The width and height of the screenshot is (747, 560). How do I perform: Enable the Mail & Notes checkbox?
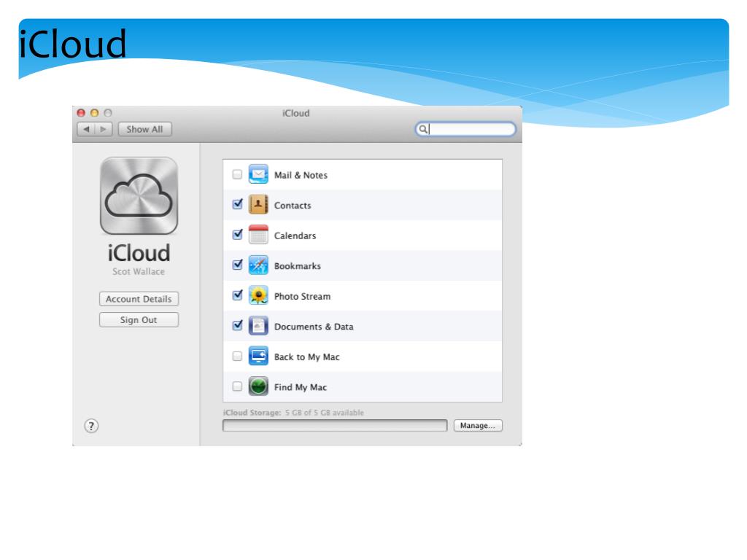point(237,175)
